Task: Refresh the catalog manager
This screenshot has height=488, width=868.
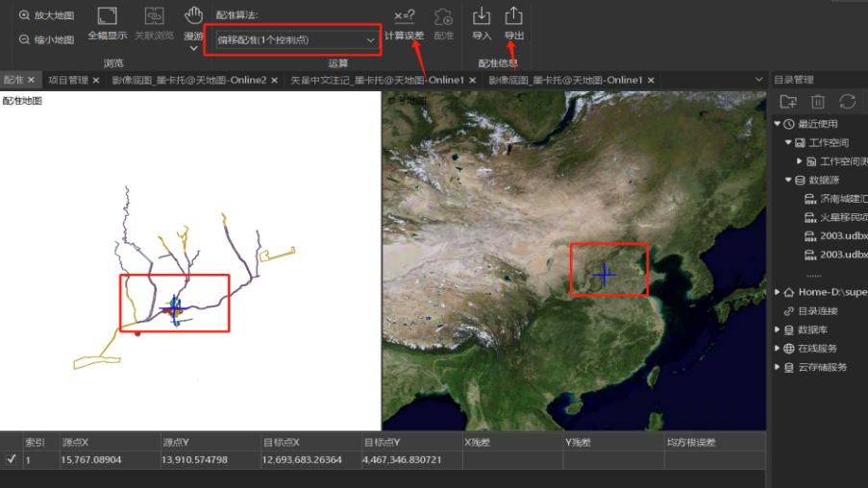Action: (847, 102)
